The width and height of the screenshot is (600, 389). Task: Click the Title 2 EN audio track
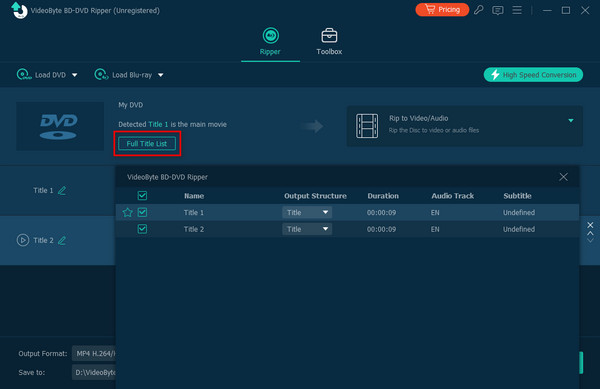[435, 229]
